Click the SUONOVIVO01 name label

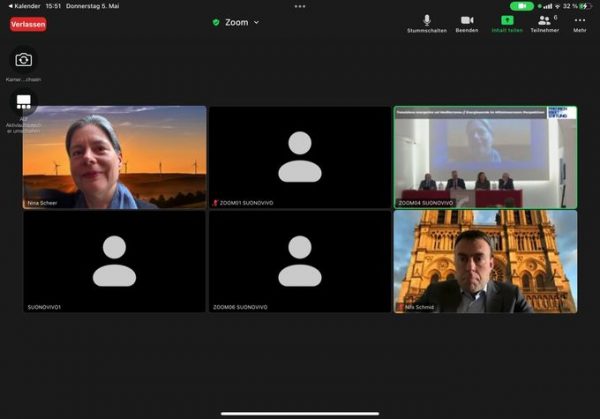[44, 307]
